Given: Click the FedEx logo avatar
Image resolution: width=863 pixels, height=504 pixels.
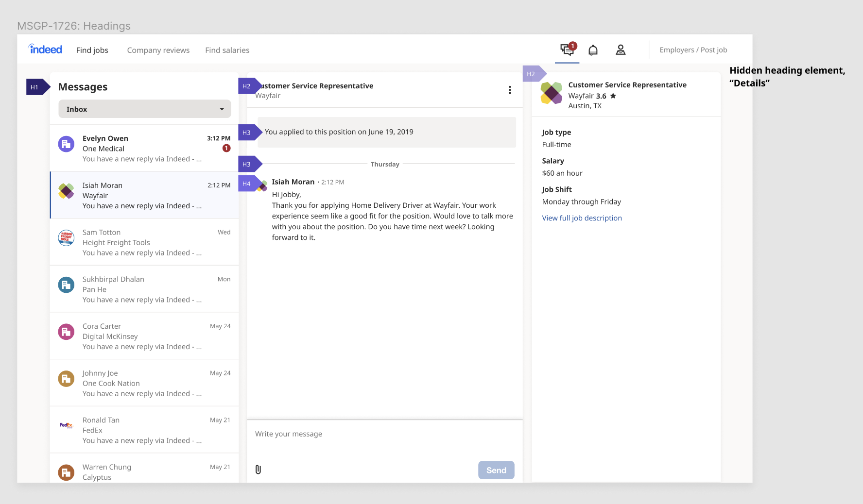Looking at the screenshot, I should [x=66, y=425].
